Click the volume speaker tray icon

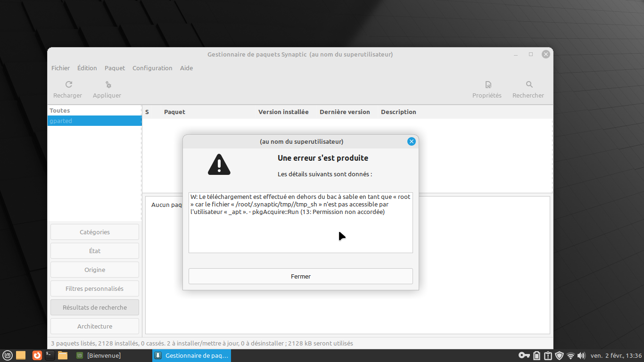[x=581, y=355]
